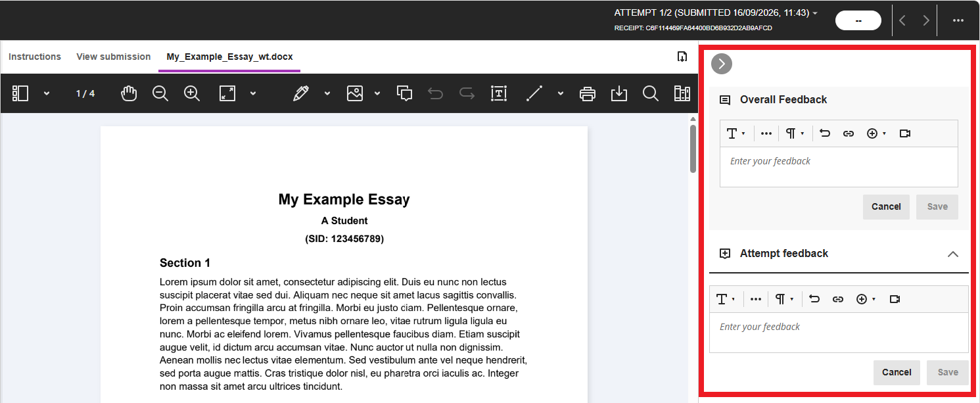This screenshot has width=980, height=403.
Task: Open paragraph options in Overall Feedback
Action: pyautogui.click(x=795, y=133)
